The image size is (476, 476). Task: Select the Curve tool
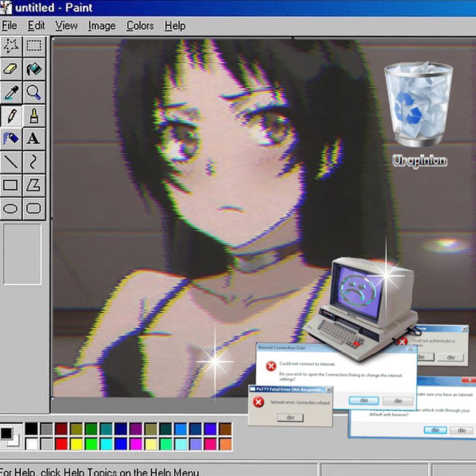click(34, 162)
